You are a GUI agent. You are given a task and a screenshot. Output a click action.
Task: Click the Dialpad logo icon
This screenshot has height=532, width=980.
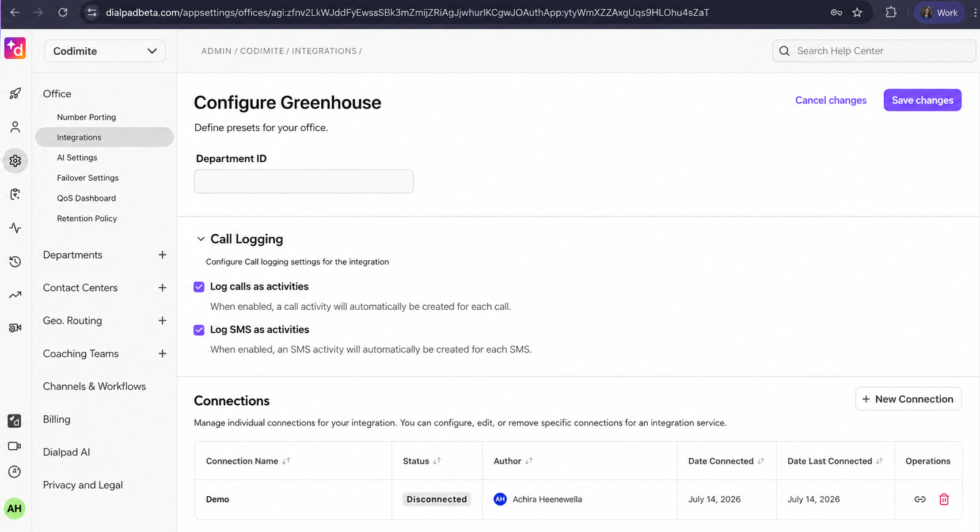[x=15, y=48]
